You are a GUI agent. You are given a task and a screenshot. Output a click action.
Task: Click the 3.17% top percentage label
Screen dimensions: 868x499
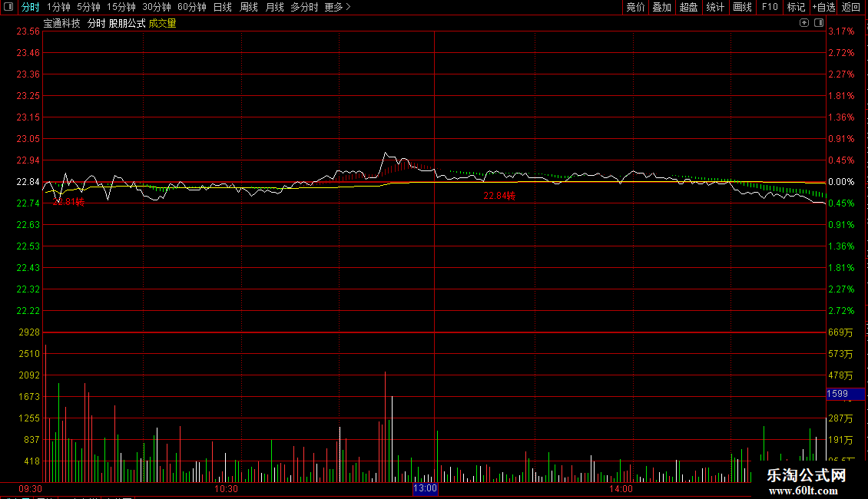(841, 31)
